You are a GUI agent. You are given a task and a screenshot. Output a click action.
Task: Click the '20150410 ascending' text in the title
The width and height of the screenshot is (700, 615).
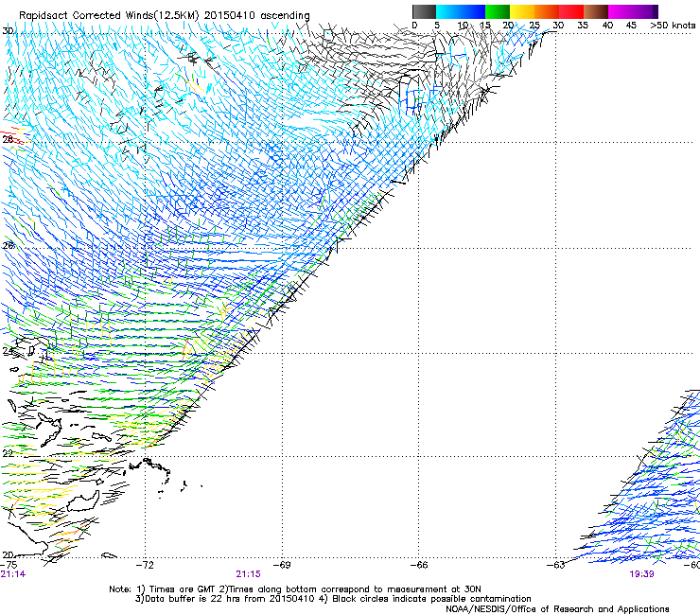[256, 15]
